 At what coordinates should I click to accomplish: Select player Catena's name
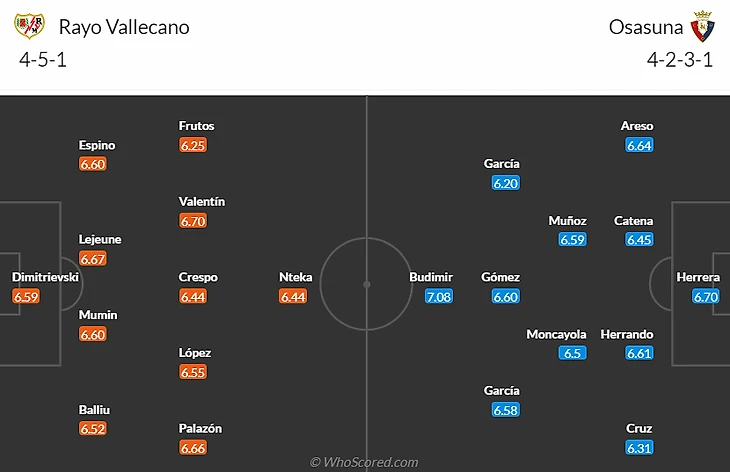tap(634, 221)
